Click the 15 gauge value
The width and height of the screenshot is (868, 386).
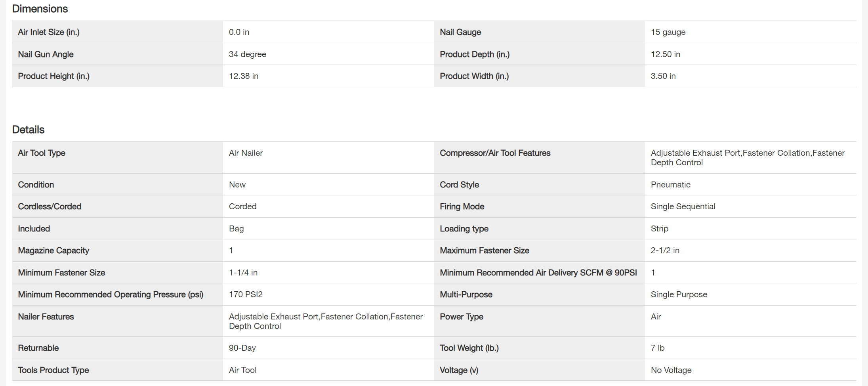click(668, 32)
